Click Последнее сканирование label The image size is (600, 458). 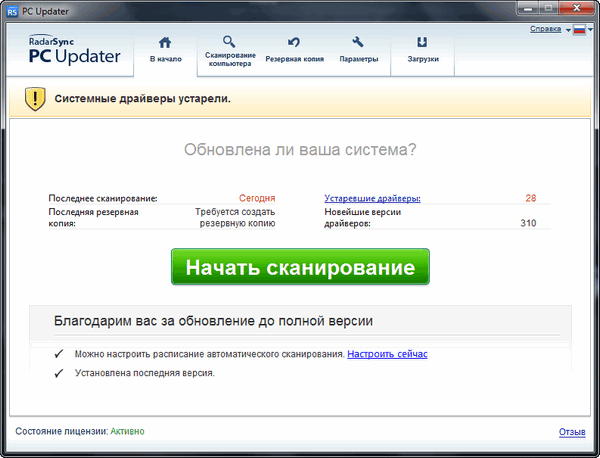(103, 199)
